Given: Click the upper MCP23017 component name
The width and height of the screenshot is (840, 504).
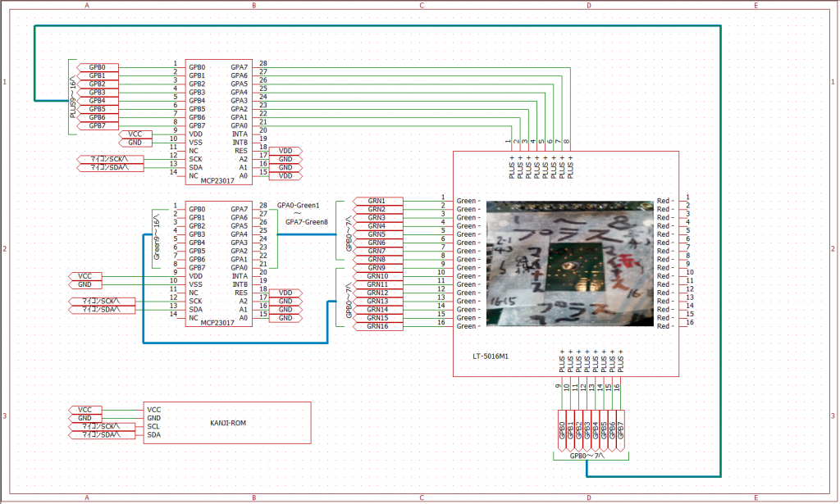Looking at the screenshot, I should (x=217, y=181).
